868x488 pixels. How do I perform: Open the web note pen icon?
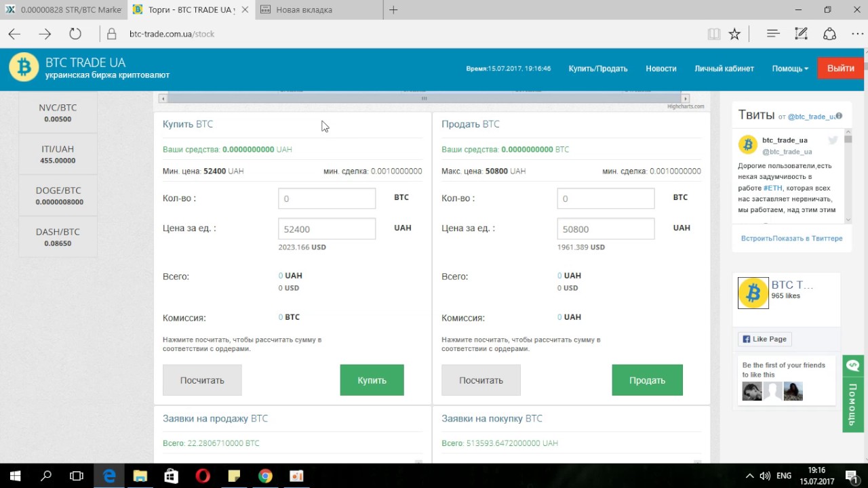click(801, 34)
